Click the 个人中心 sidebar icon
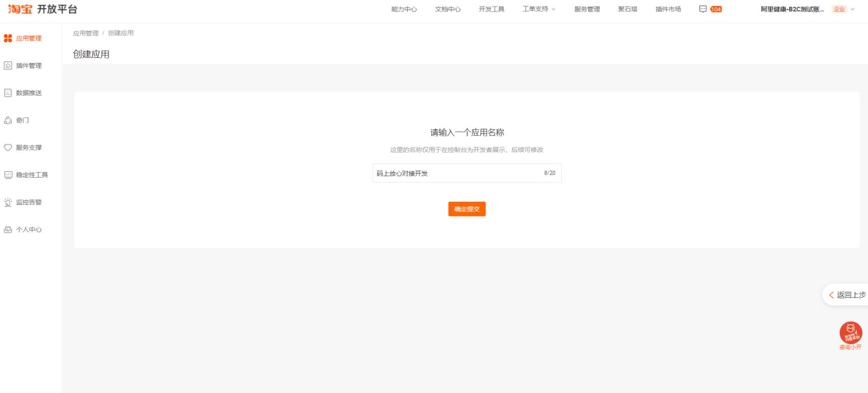This screenshot has width=868, height=393. click(8, 229)
